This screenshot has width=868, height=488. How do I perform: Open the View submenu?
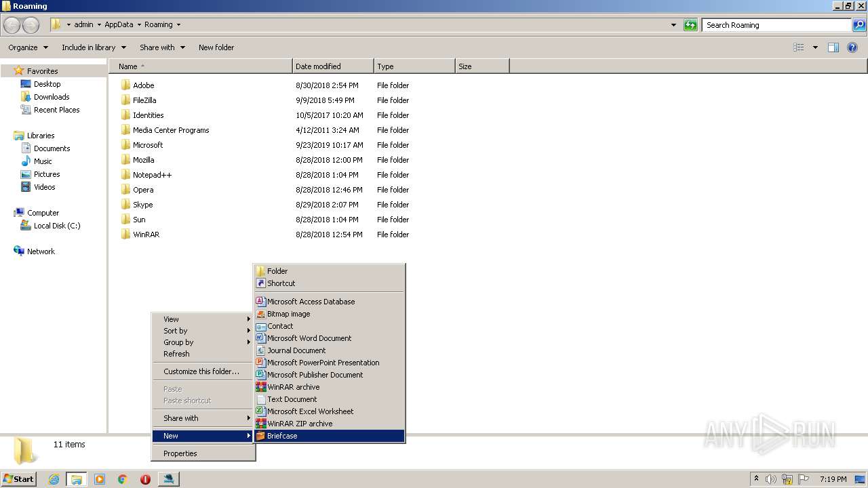coord(203,319)
